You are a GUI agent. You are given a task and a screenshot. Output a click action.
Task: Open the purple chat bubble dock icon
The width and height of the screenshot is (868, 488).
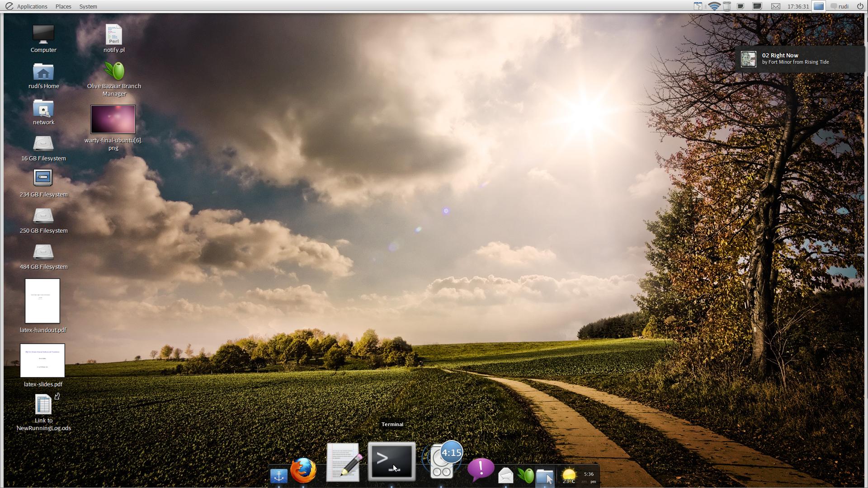click(x=481, y=470)
